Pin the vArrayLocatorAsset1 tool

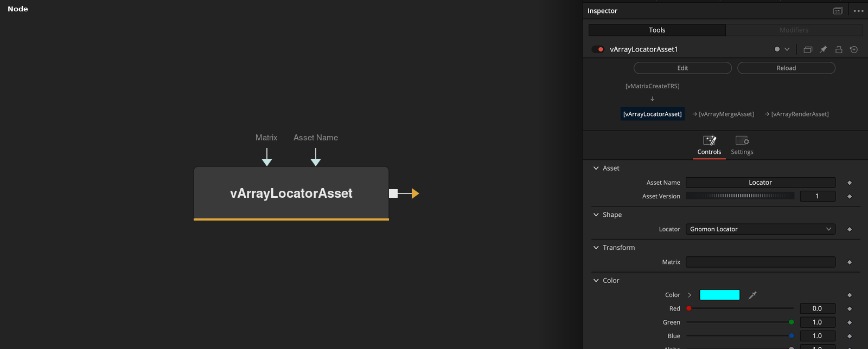coord(823,49)
